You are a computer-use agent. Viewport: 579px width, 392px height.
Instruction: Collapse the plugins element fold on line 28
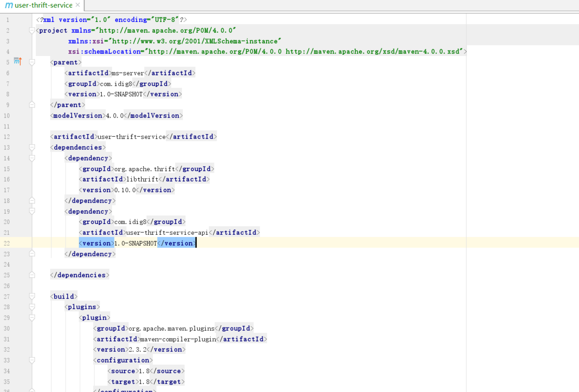(32, 307)
